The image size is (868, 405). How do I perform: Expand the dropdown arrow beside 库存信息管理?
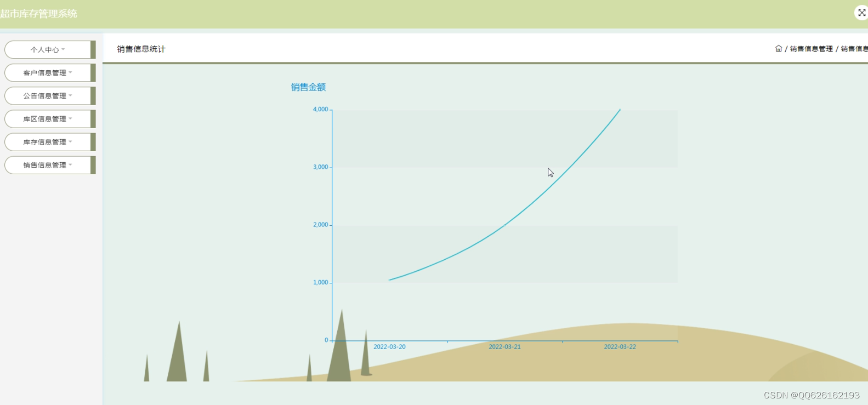[70, 141]
